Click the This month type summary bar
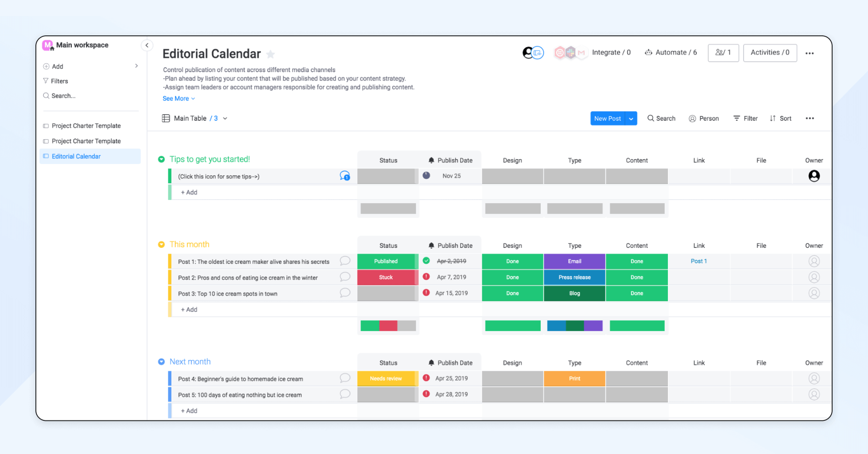The image size is (868, 454). pyautogui.click(x=575, y=326)
